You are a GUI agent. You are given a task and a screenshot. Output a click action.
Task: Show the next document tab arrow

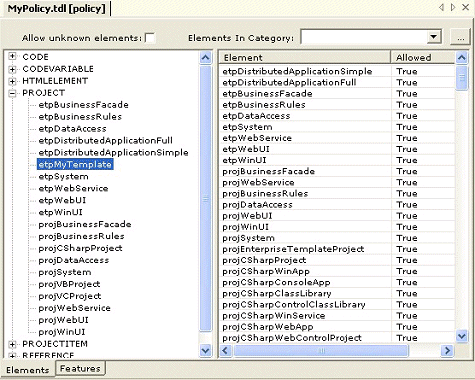[453, 7]
